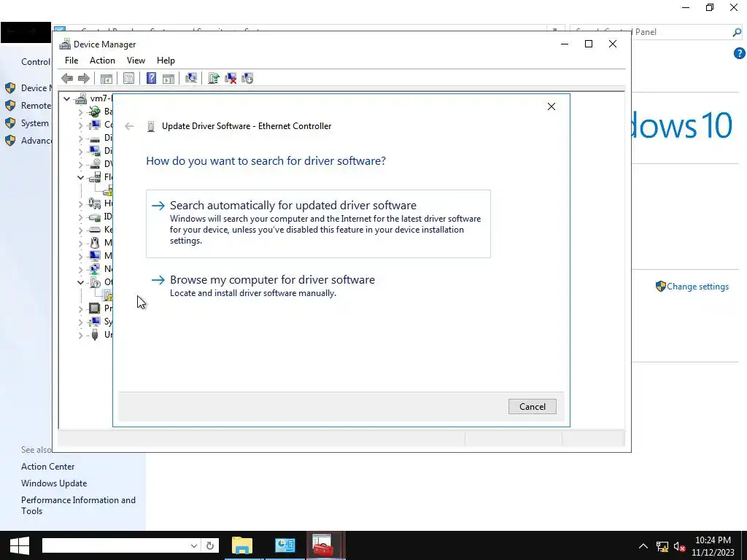The width and height of the screenshot is (747, 560).
Task: Expand the Keyboards node in device tree
Action: tap(80, 230)
